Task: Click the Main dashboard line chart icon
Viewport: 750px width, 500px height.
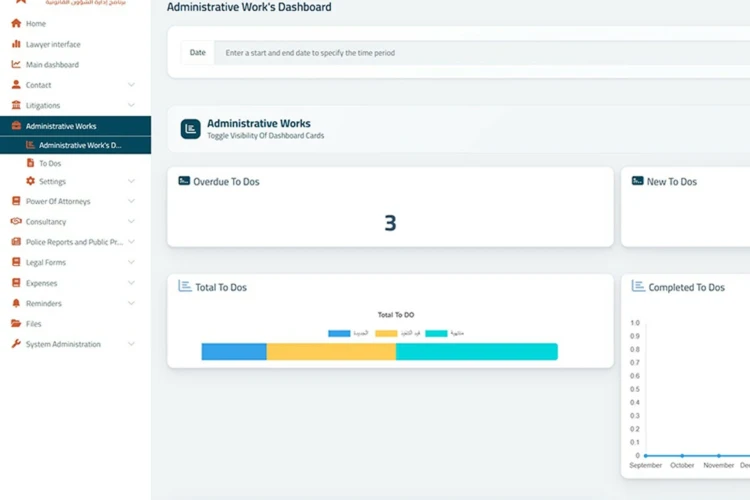Action: pyautogui.click(x=16, y=64)
